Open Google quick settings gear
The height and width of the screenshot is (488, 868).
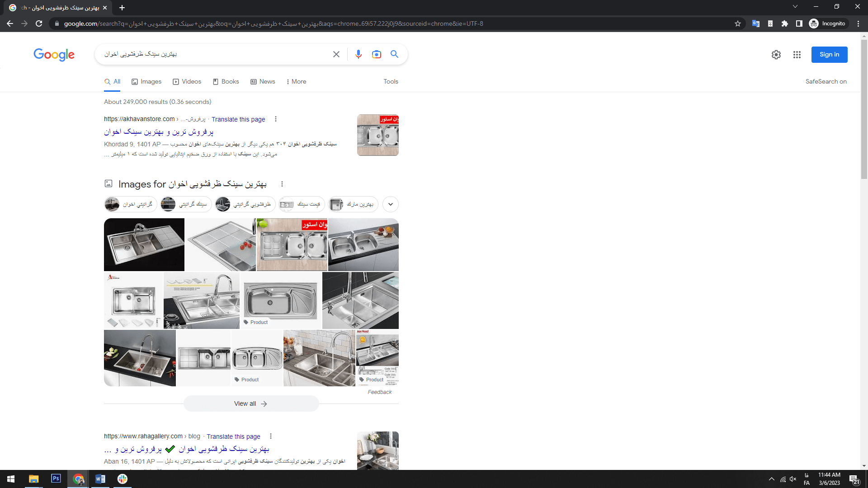[x=776, y=55]
